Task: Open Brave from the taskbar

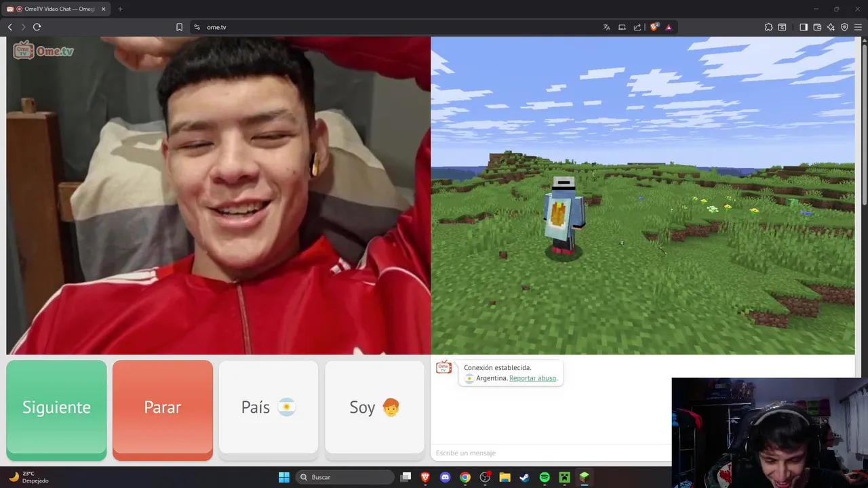Action: tap(425, 477)
